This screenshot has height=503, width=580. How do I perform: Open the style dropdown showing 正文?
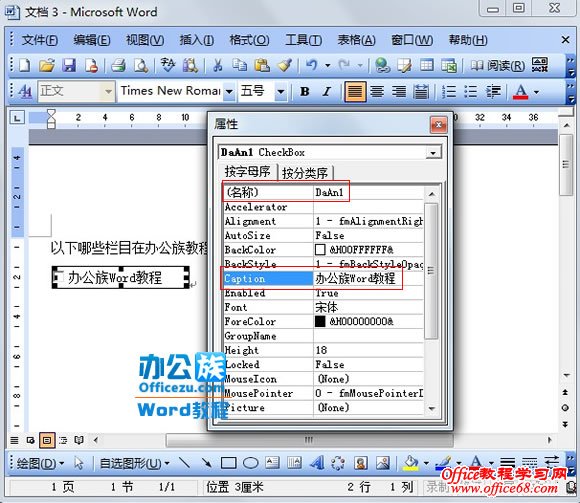(108, 91)
